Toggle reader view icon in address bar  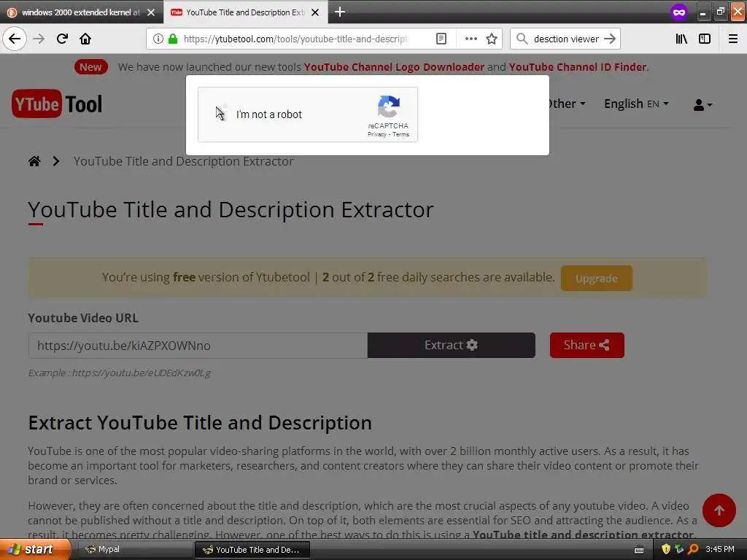point(441,39)
